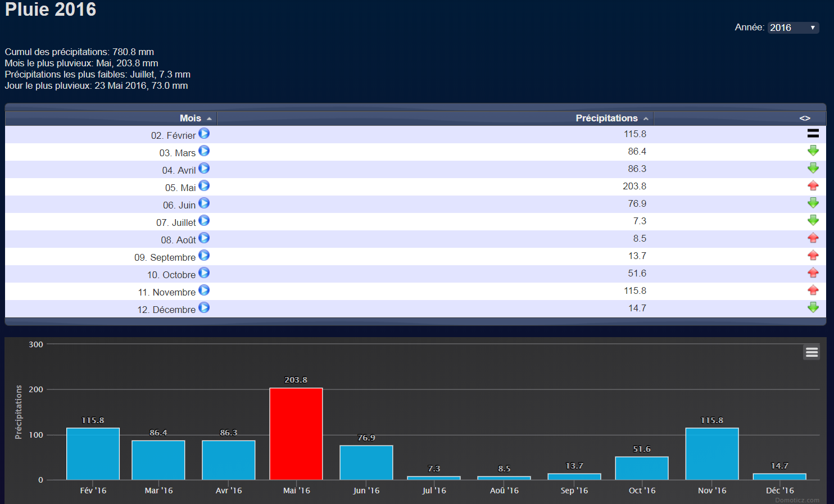This screenshot has width=834, height=504.
Task: Click the '09. Septembre' month label
Action: point(165,257)
